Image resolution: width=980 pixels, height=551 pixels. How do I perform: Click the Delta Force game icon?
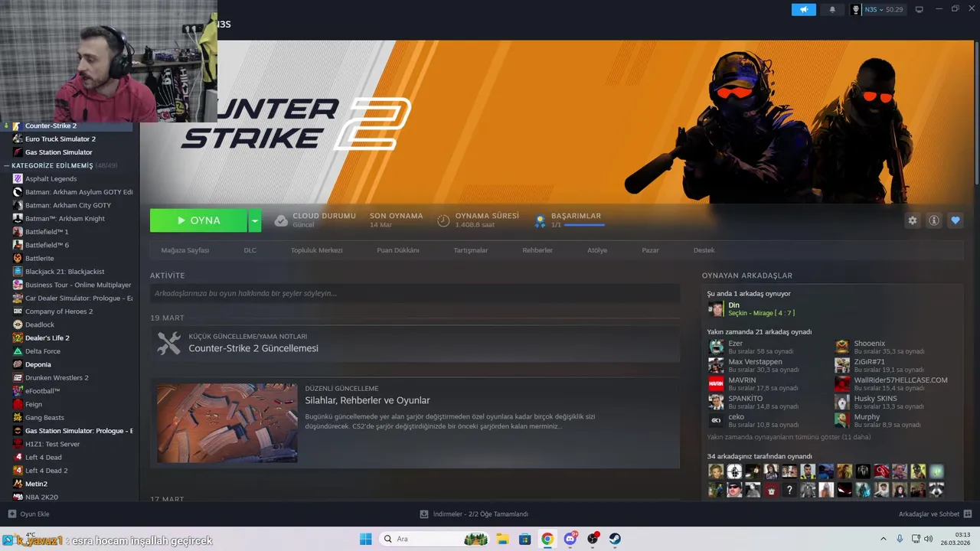coord(18,351)
